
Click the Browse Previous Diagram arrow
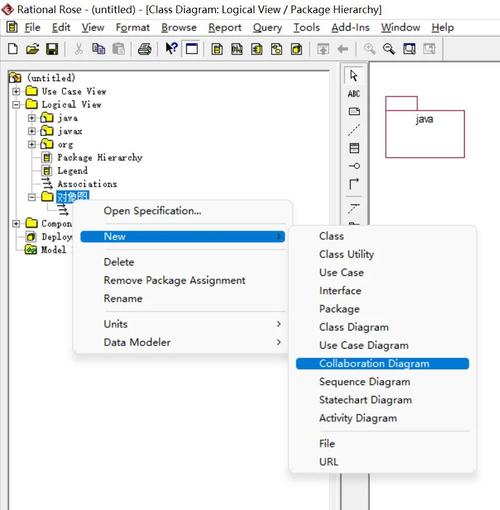(x=343, y=49)
